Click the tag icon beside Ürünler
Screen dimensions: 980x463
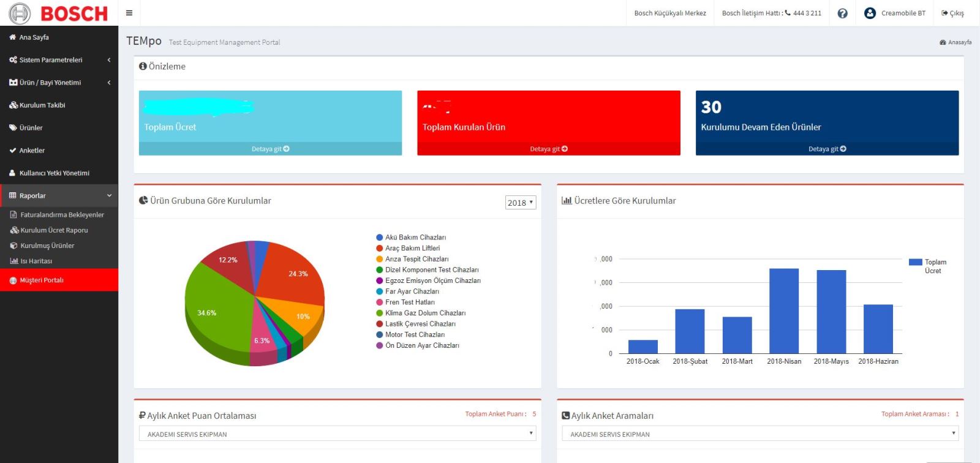tap(13, 128)
